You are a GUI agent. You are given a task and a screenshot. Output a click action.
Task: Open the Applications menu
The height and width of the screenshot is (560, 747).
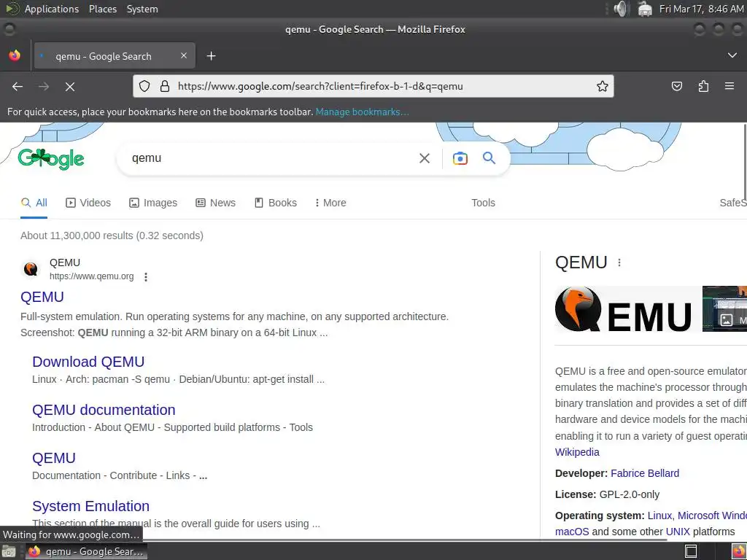(52, 9)
